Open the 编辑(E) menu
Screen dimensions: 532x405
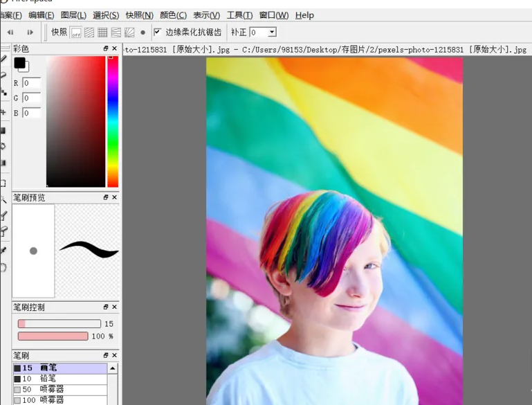click(41, 15)
